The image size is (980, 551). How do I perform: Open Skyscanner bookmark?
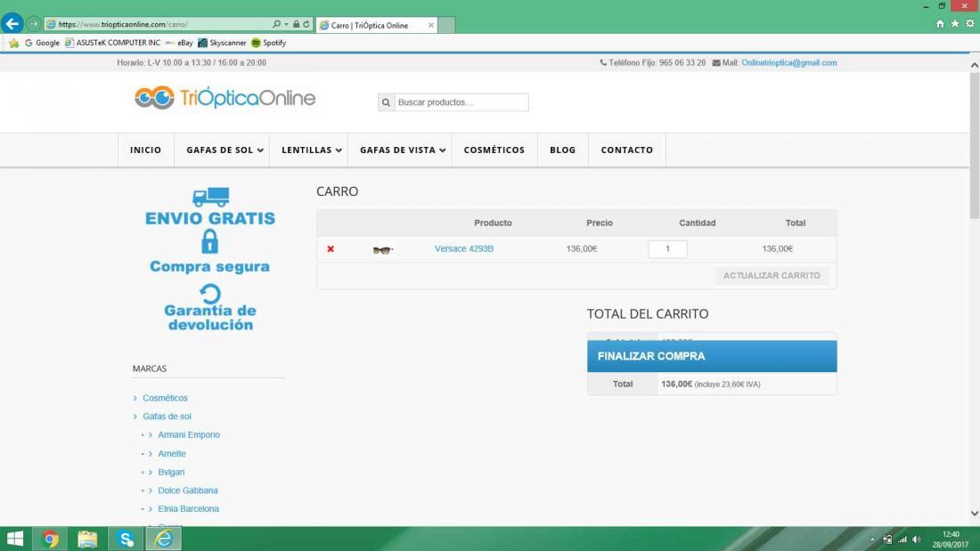click(222, 43)
